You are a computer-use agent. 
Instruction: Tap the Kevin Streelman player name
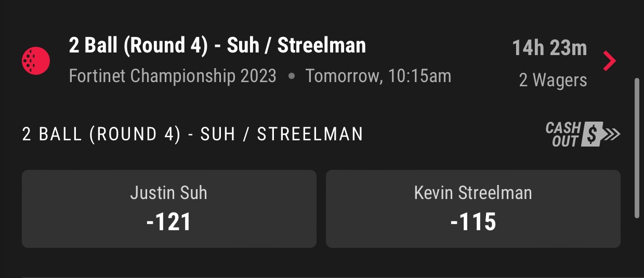point(473,193)
